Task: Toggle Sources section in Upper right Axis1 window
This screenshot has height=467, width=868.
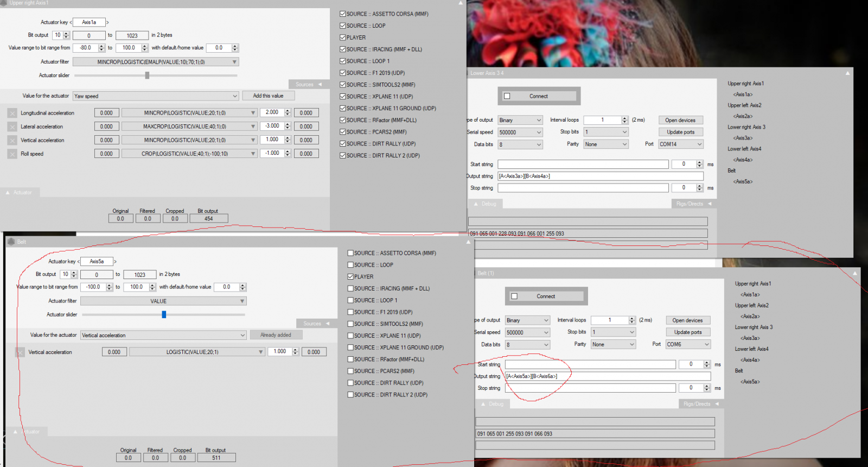Action: [309, 84]
